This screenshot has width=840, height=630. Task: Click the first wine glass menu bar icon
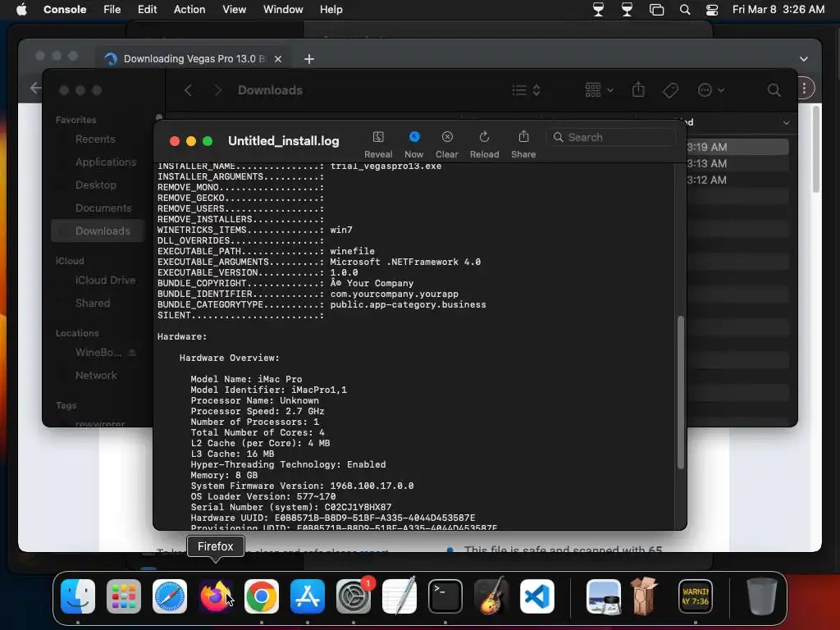coord(598,10)
